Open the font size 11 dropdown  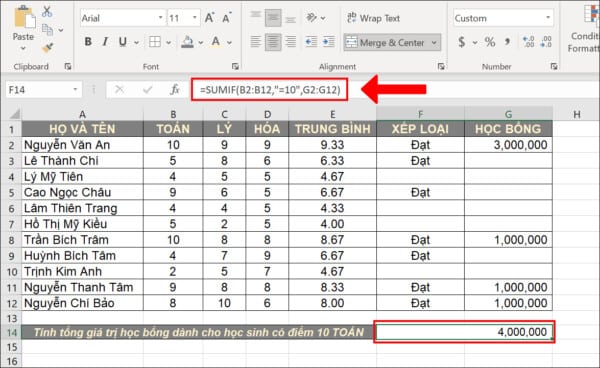point(195,18)
